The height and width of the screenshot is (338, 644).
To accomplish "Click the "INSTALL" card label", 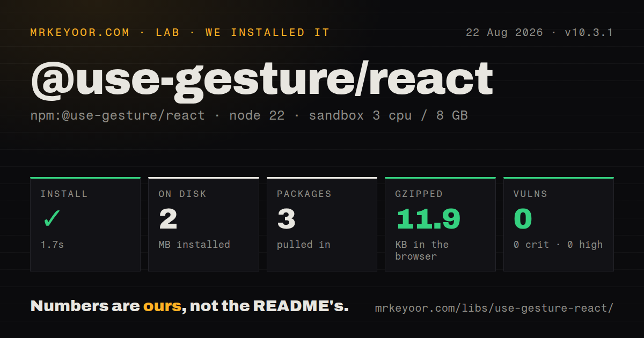I will 64,194.
